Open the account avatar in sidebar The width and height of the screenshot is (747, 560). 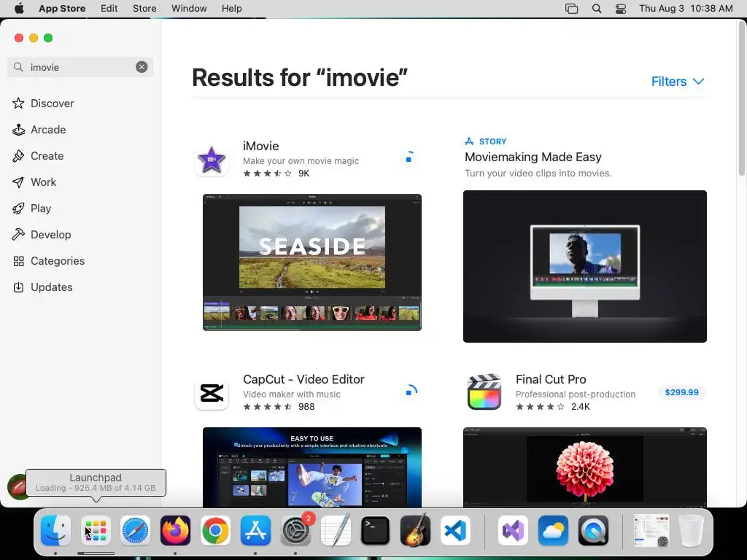(x=16, y=486)
